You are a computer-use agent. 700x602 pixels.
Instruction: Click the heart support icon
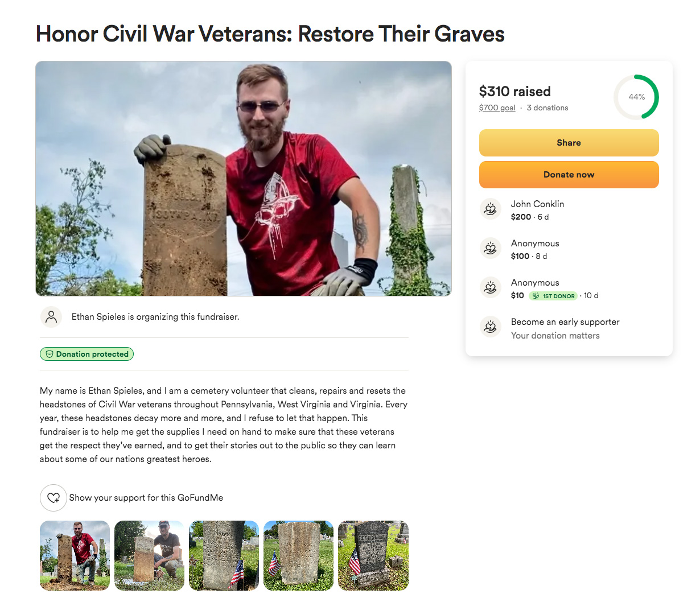pos(53,498)
